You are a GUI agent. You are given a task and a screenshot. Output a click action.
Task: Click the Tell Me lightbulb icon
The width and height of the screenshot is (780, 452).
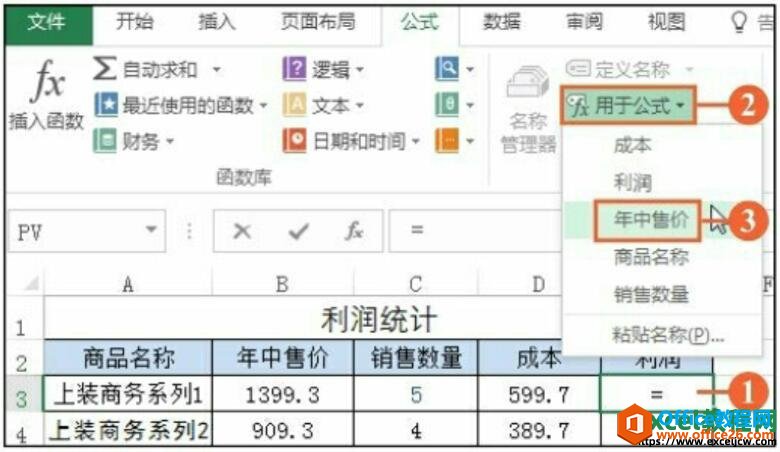pos(739,22)
